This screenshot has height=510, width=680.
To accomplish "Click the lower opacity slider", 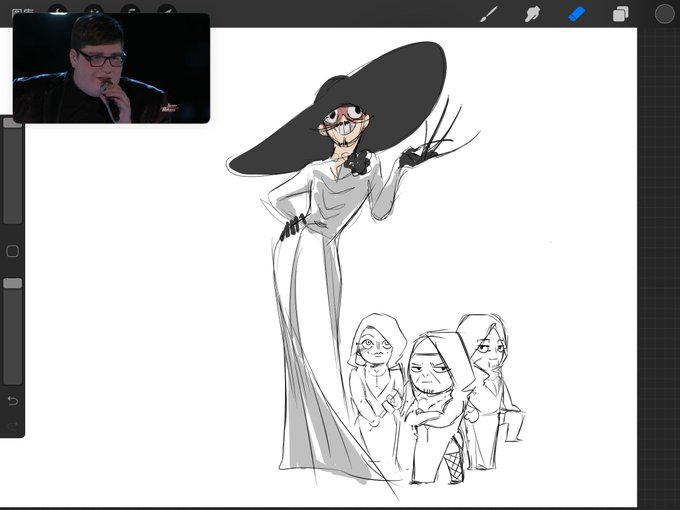I will pos(13,331).
